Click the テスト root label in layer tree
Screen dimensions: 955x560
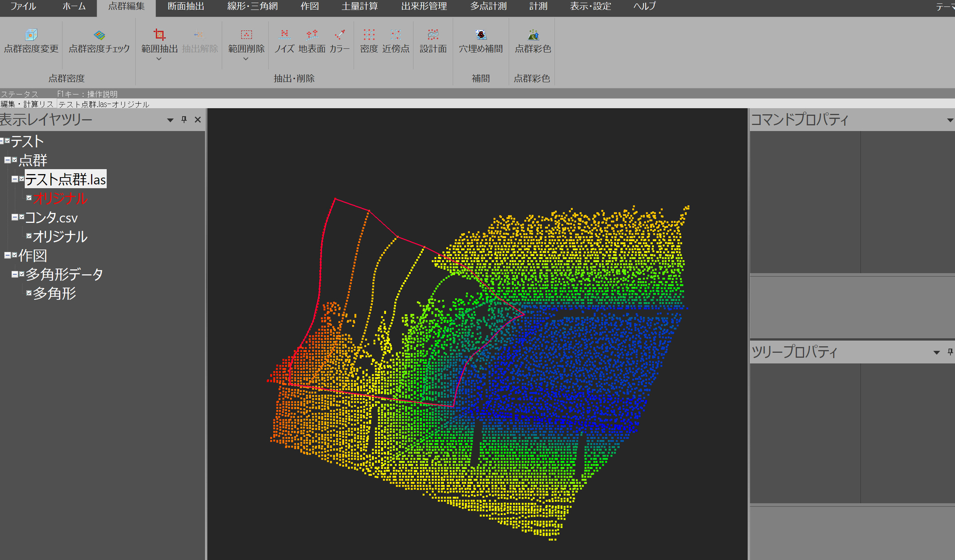click(27, 141)
